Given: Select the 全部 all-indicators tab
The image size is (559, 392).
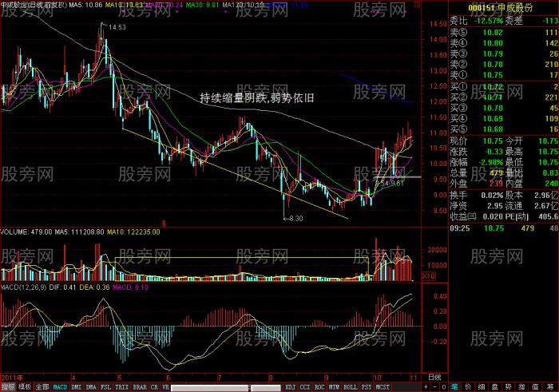Looking at the screenshot, I should pyautogui.click(x=42, y=387).
